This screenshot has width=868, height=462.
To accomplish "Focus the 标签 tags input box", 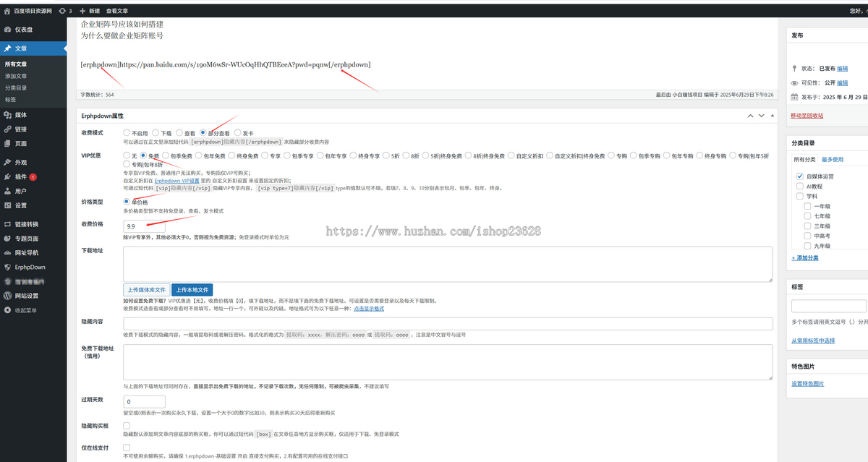I will [829, 306].
